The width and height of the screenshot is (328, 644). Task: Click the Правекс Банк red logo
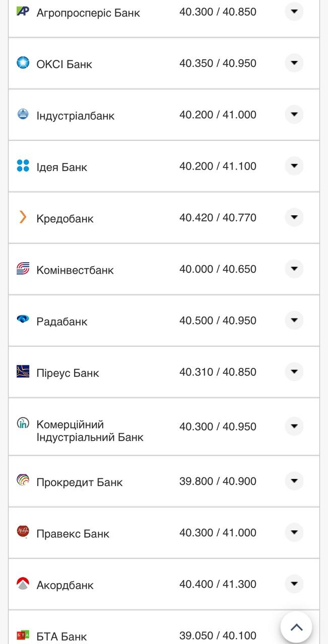[x=22, y=532]
